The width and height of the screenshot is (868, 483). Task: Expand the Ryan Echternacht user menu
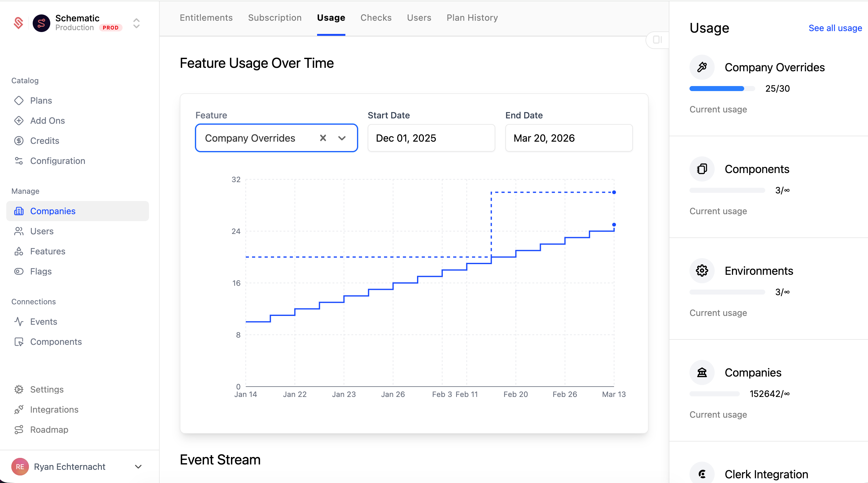click(x=138, y=467)
